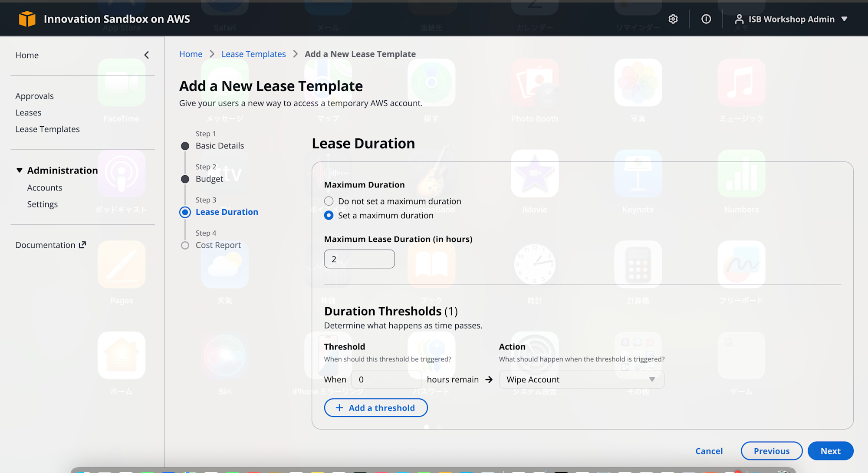Click the Documentation external link icon
868x473 pixels.
tap(82, 245)
